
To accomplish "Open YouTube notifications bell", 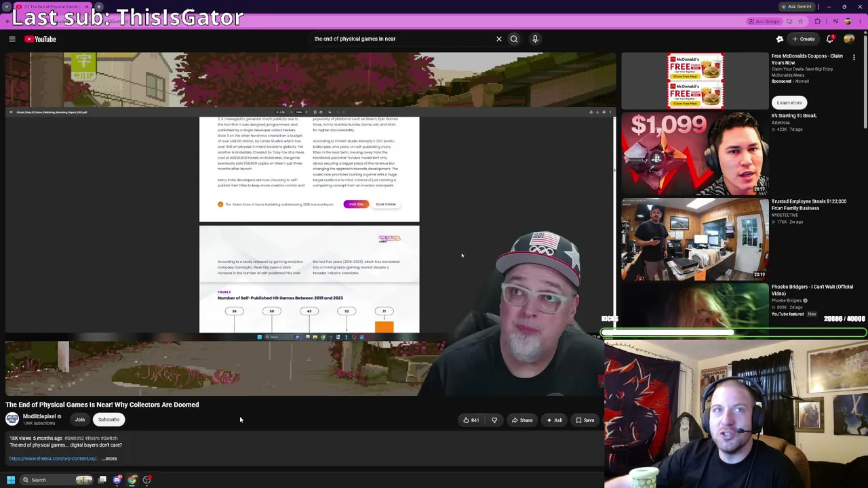I will pyautogui.click(x=830, y=39).
